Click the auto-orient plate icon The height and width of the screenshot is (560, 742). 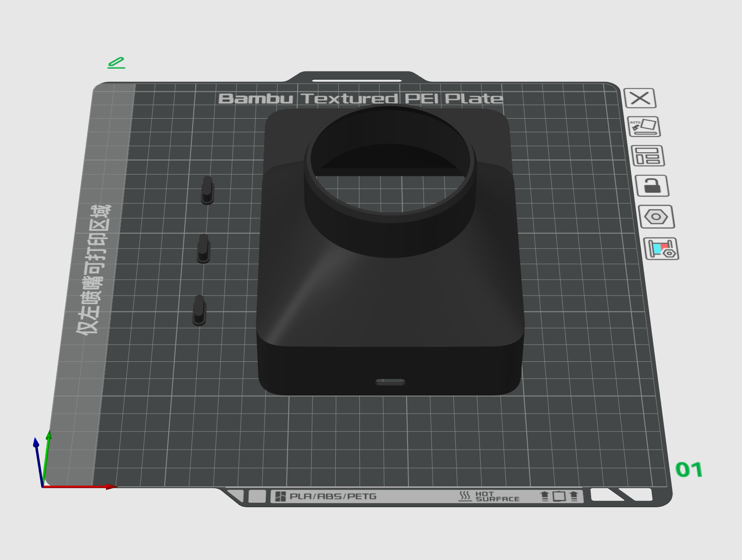[644, 127]
